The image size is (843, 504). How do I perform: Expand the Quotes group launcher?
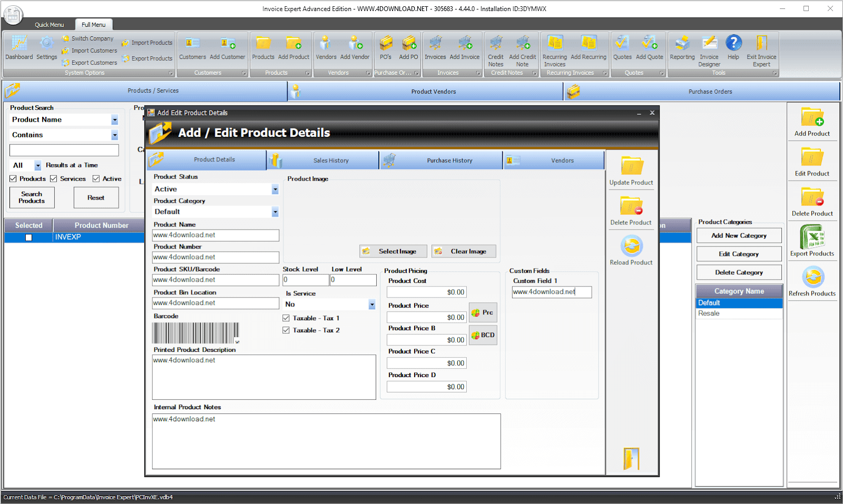point(662,73)
